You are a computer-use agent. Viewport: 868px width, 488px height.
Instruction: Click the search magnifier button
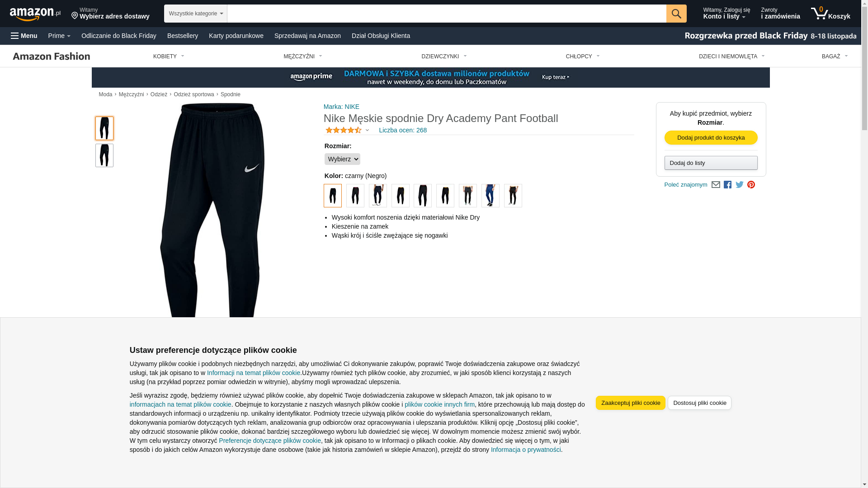pyautogui.click(x=676, y=14)
